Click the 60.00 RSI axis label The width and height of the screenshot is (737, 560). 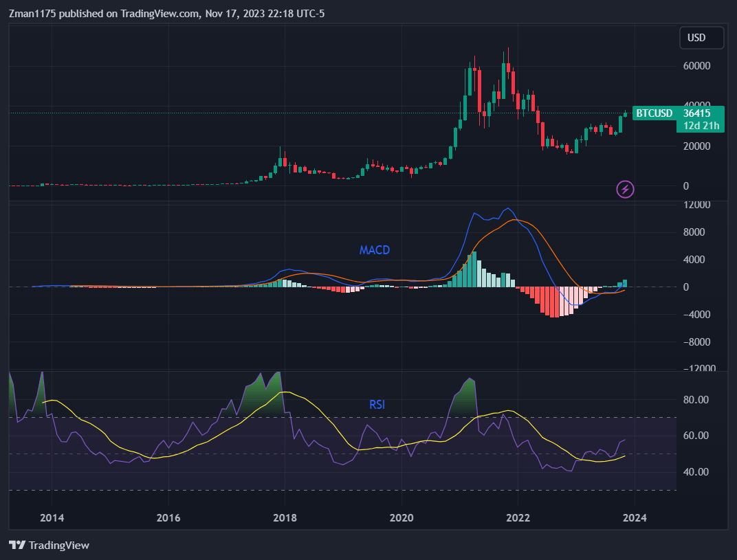pyautogui.click(x=696, y=436)
